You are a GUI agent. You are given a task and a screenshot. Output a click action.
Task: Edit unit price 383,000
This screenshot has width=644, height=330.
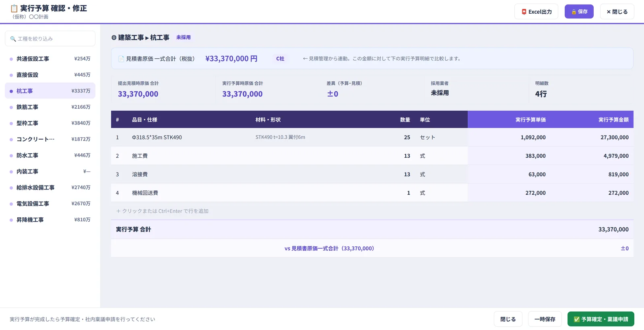coord(535,156)
